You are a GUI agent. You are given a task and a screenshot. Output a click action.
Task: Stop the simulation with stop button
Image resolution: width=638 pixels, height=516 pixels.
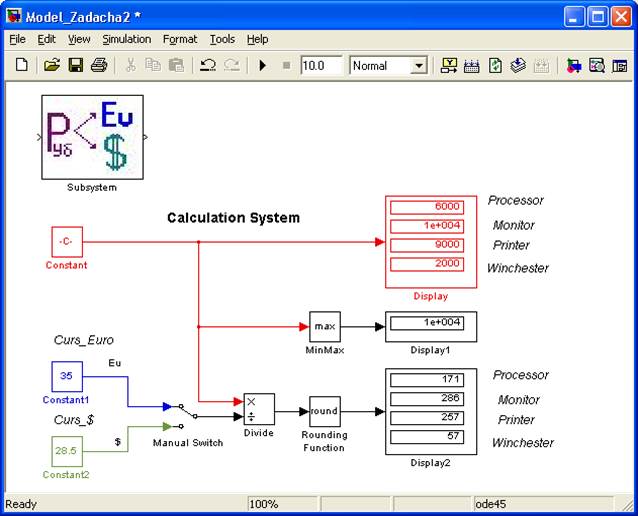coord(286,65)
